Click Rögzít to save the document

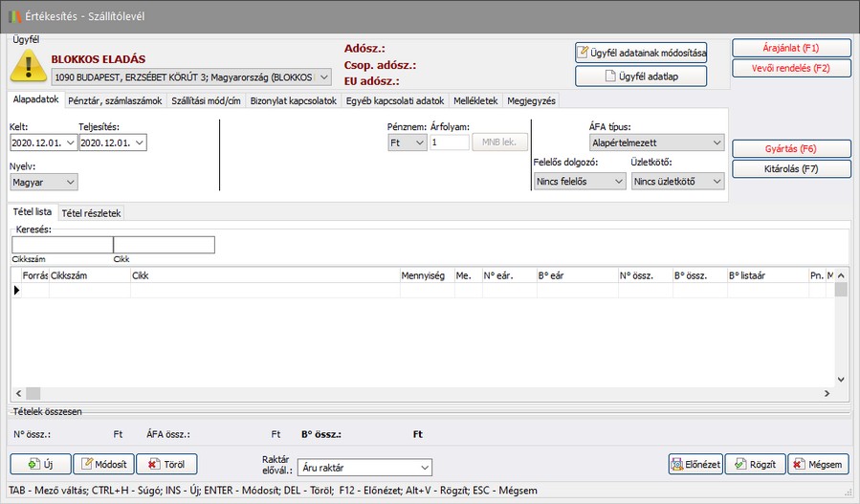754,464
